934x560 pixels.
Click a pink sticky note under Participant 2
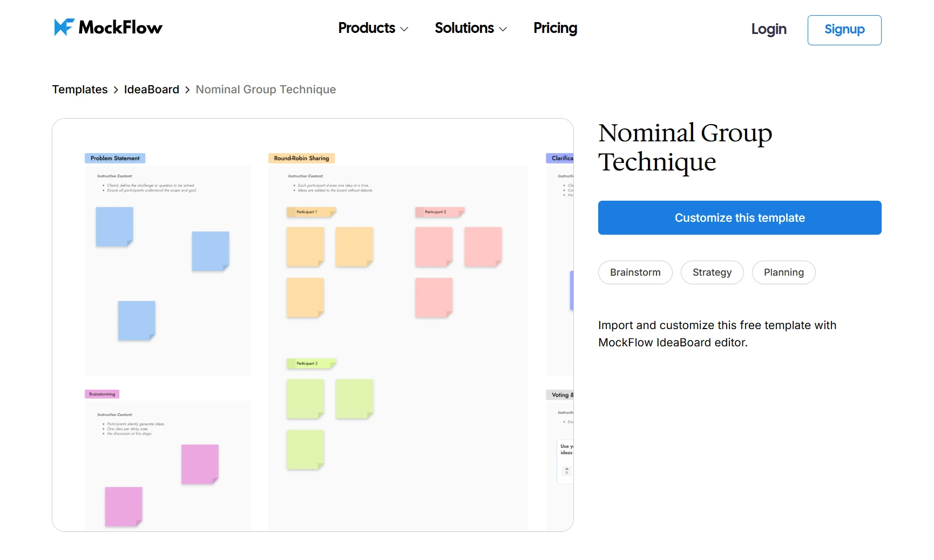(x=432, y=247)
